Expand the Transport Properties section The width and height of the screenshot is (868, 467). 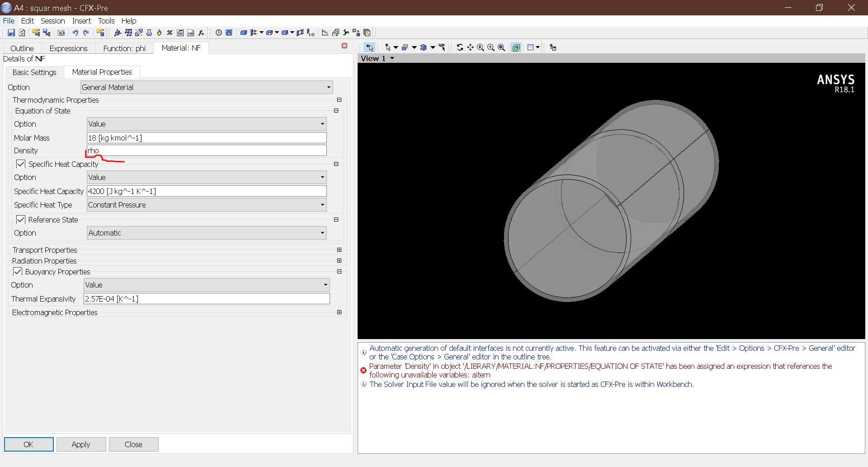pos(339,250)
